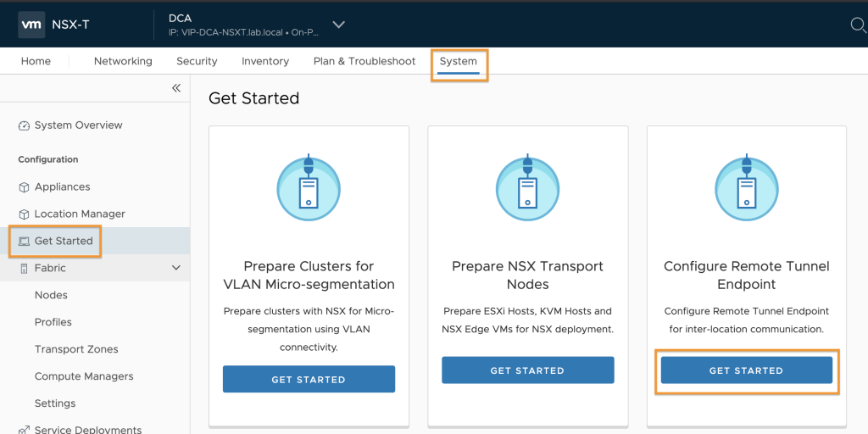Open Transport Zones in the sidebar
This screenshot has width=868, height=434.
coord(76,349)
